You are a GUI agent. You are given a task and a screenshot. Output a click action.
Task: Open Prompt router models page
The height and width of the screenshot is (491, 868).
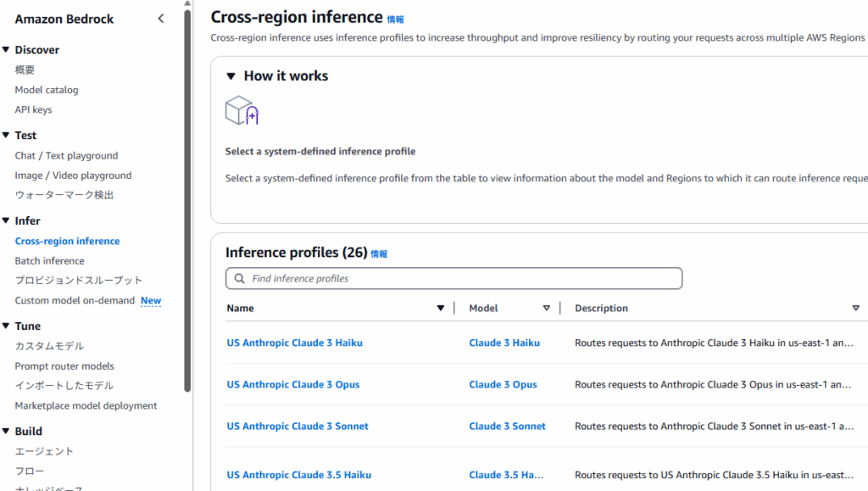64,365
